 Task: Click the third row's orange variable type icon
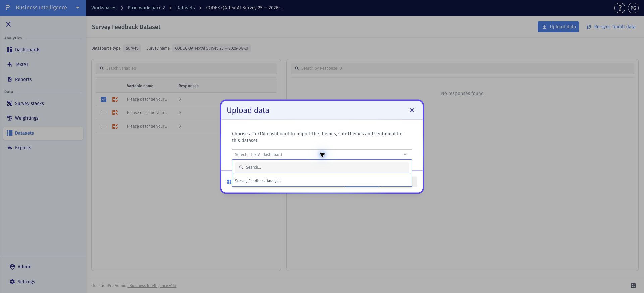[x=115, y=126]
